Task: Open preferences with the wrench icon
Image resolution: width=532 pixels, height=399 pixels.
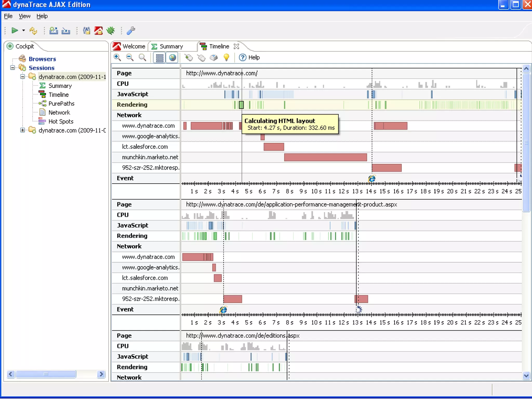Action: [131, 31]
